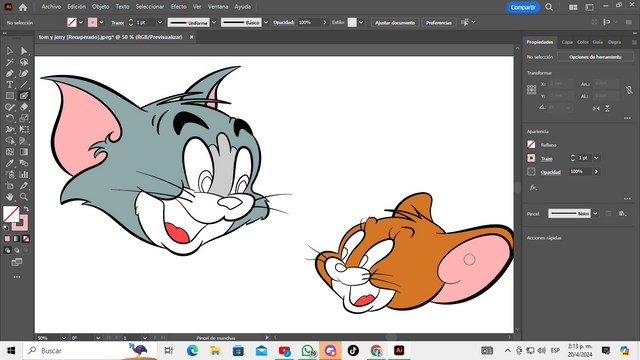Screen dimensions: 640x360
Task: Click the Opacidad link in Apariencia
Action: click(x=551, y=172)
